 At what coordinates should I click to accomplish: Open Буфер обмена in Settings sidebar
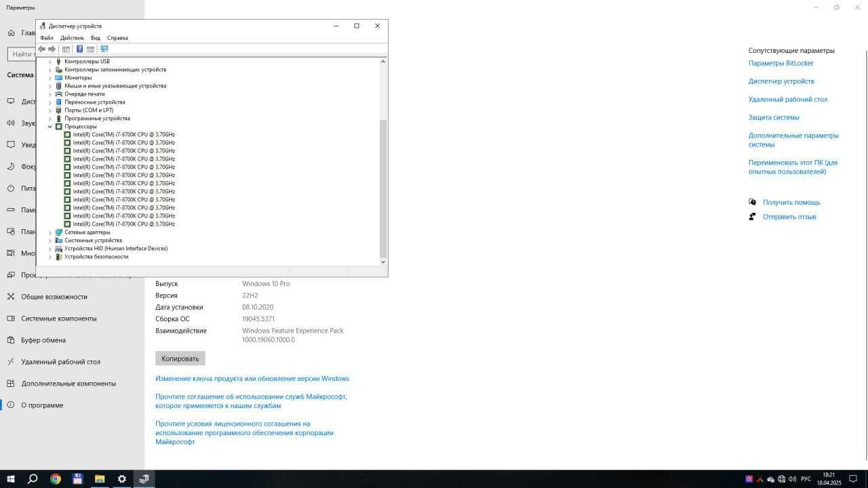[72, 340]
